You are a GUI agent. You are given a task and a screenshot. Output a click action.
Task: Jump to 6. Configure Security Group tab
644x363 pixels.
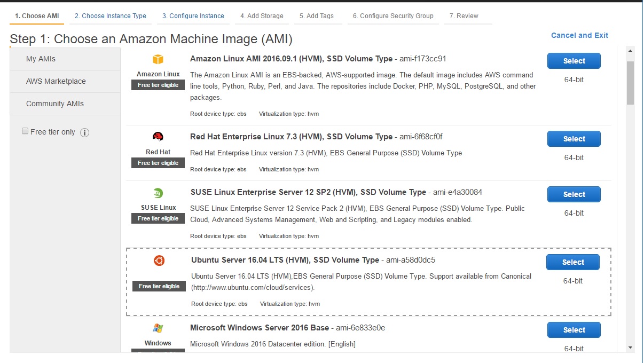pyautogui.click(x=393, y=16)
